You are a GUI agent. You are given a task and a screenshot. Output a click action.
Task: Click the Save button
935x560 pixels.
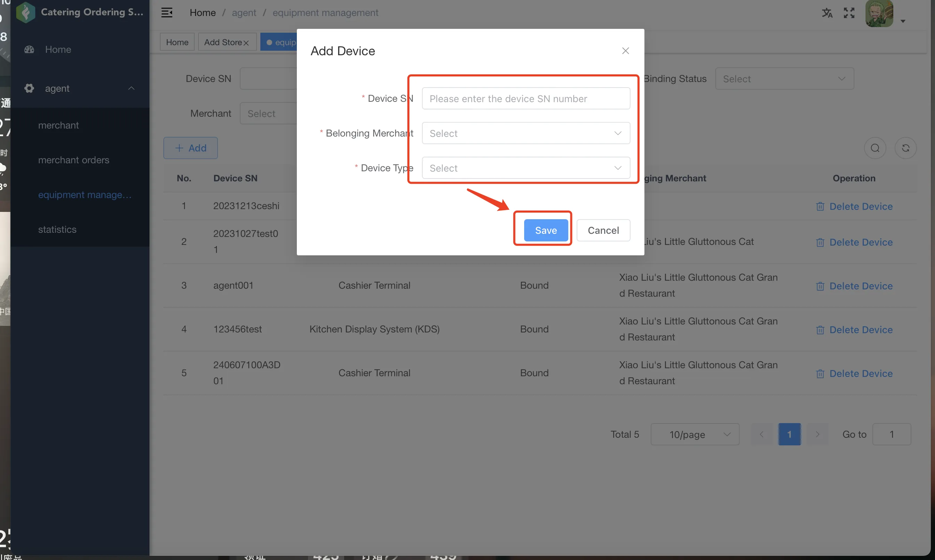click(x=545, y=230)
